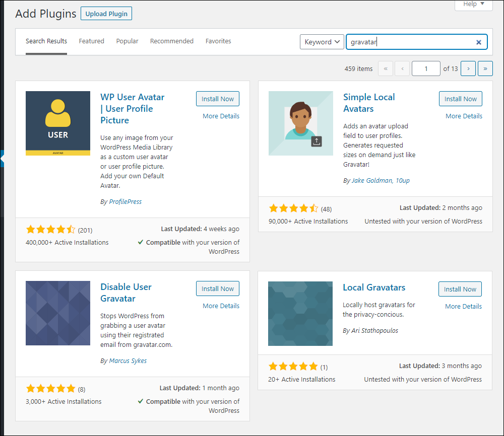Visit the ProfilePress author link
This screenshot has width=504, height=436.
pyautogui.click(x=125, y=201)
